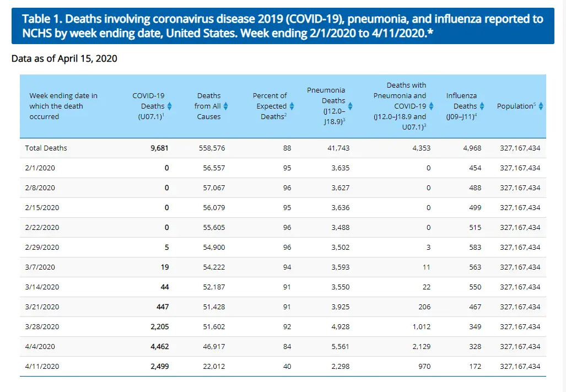
Task: Select all-cause deaths 54,900
Action: tap(214, 247)
